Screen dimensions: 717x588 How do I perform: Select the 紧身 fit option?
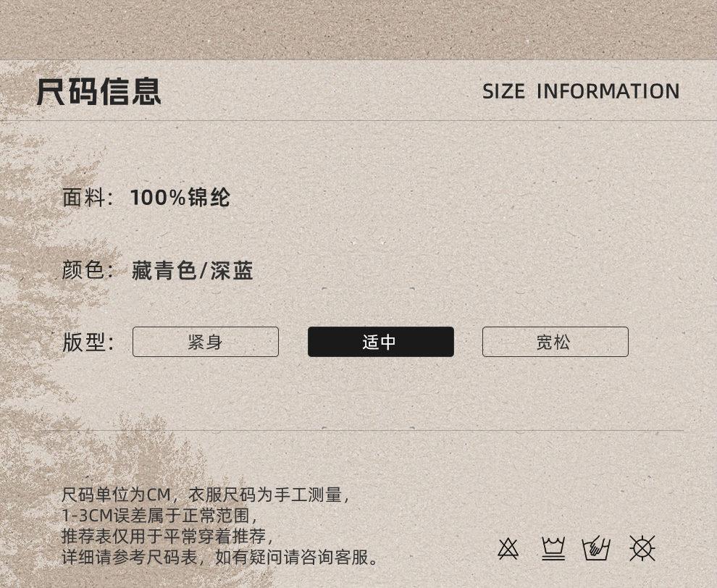coord(205,342)
